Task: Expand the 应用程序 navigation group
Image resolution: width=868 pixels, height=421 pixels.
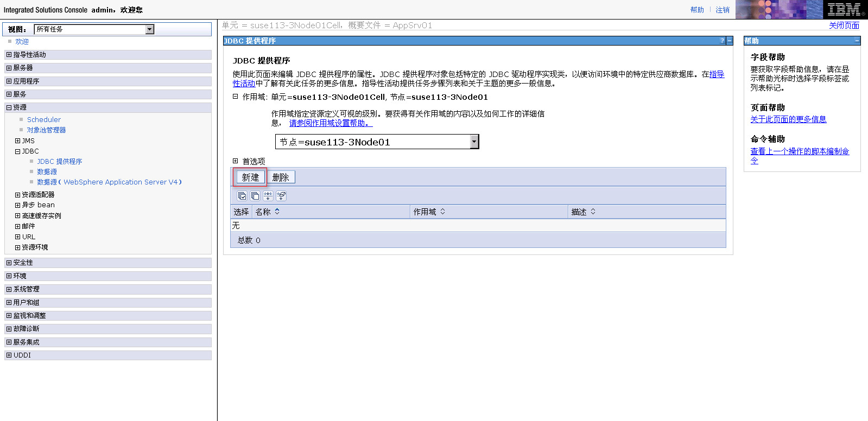Action: click(9, 81)
